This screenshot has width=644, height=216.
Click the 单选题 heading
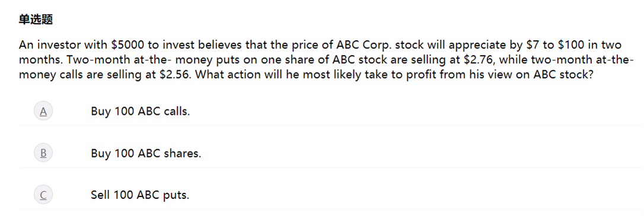(x=36, y=20)
